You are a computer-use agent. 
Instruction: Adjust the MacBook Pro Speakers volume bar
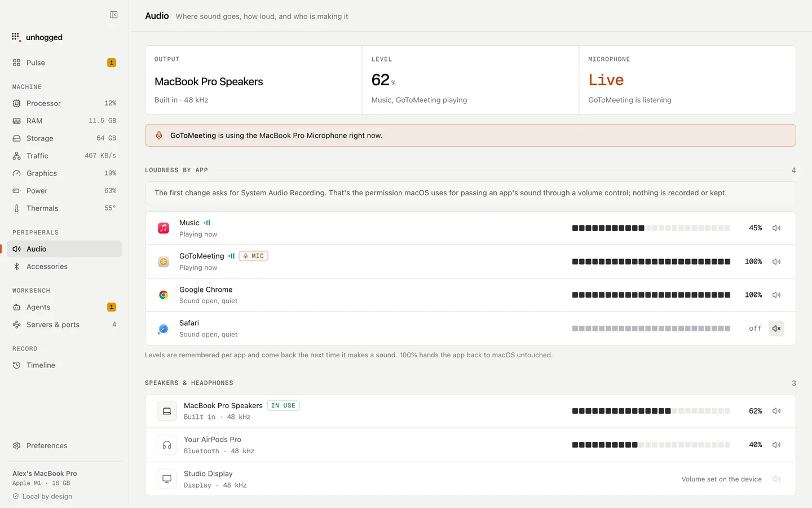[651, 411]
